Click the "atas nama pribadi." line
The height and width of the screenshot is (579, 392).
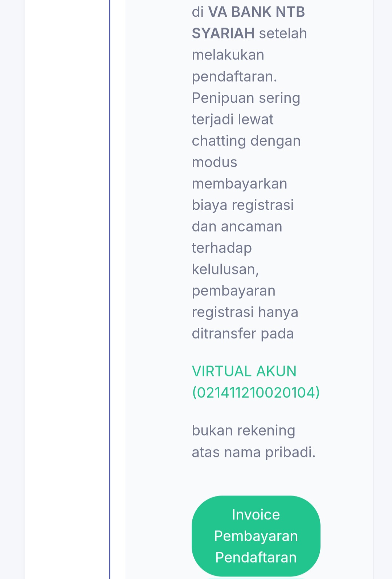point(254,452)
